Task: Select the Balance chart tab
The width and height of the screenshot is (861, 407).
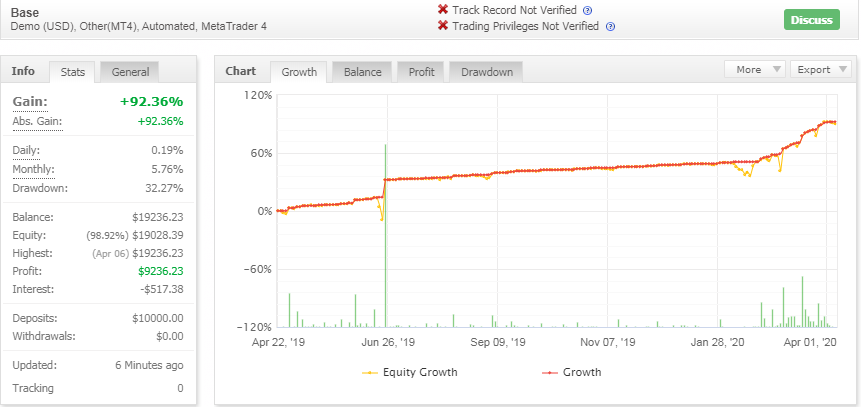Action: click(x=362, y=72)
